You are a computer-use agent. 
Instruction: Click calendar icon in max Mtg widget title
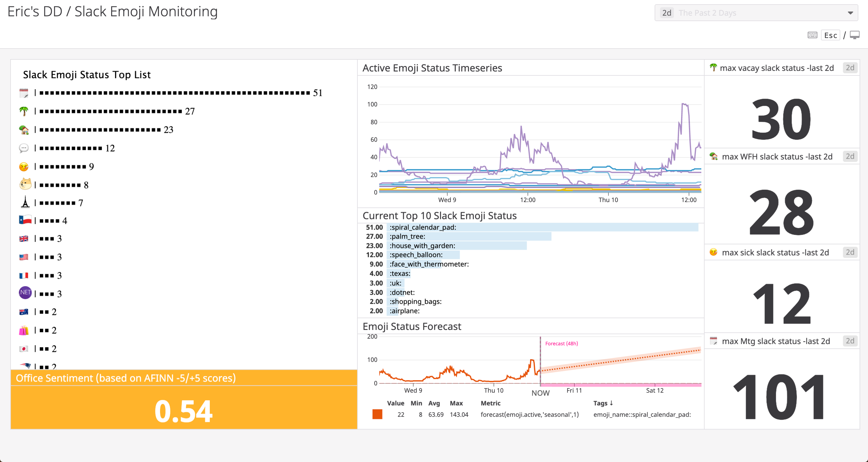coord(713,340)
